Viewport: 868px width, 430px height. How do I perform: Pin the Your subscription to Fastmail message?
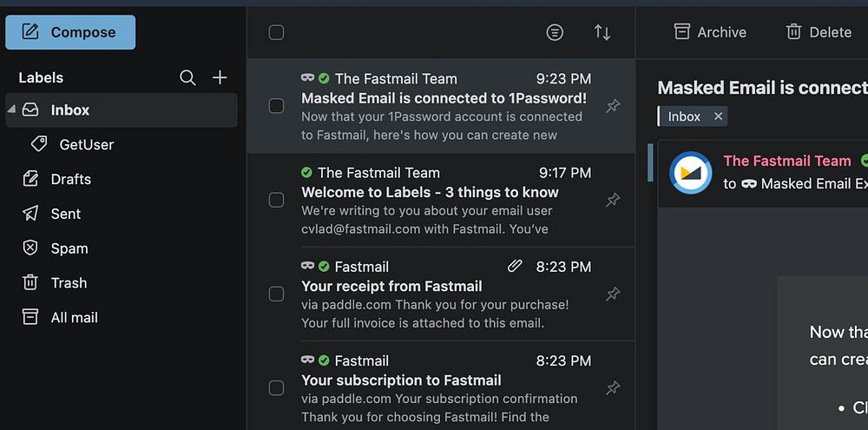(613, 387)
